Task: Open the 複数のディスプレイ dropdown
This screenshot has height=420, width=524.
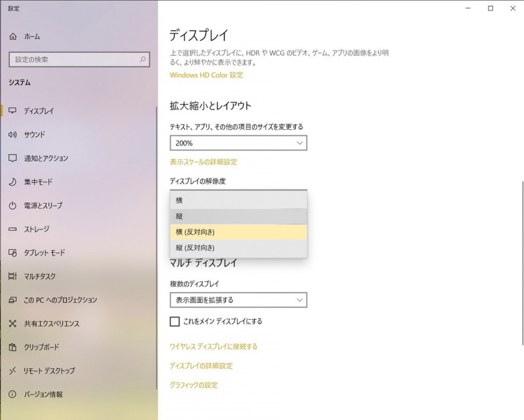Action: click(239, 300)
